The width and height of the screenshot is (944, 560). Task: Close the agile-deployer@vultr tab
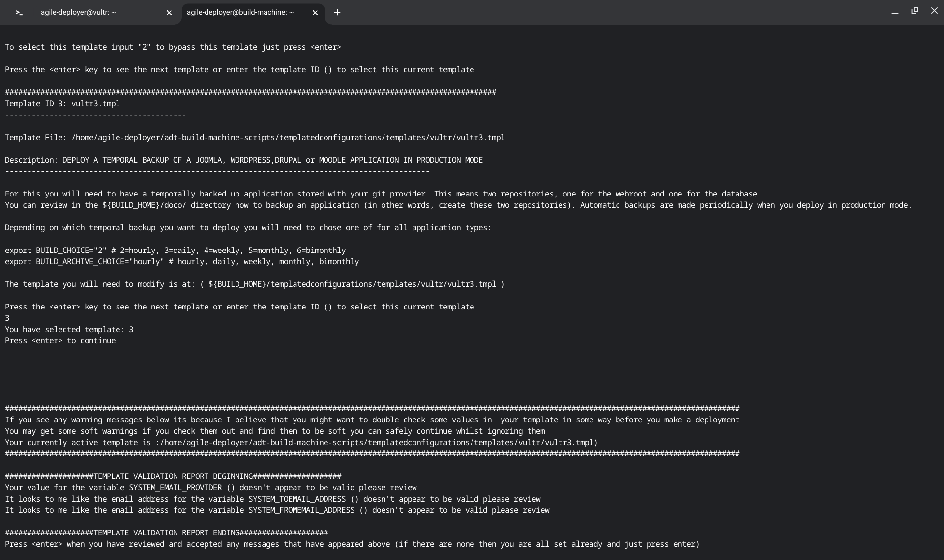point(169,13)
